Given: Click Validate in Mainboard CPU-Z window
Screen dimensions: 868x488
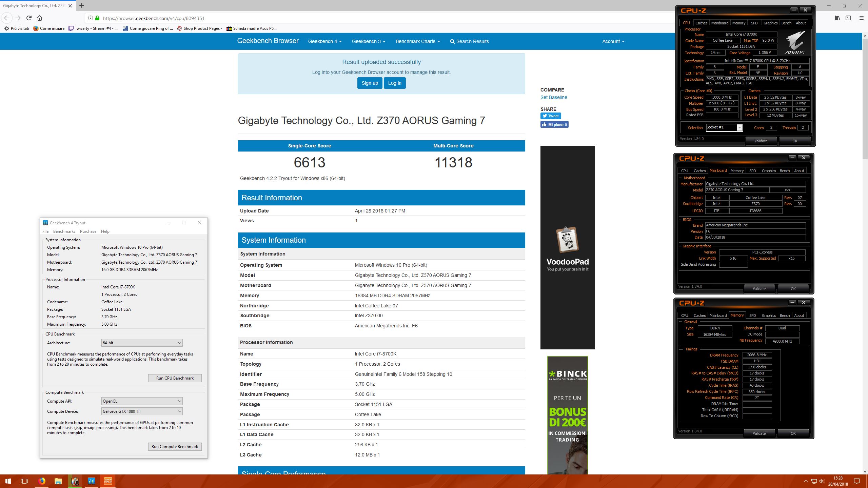Looking at the screenshot, I should coord(759,289).
